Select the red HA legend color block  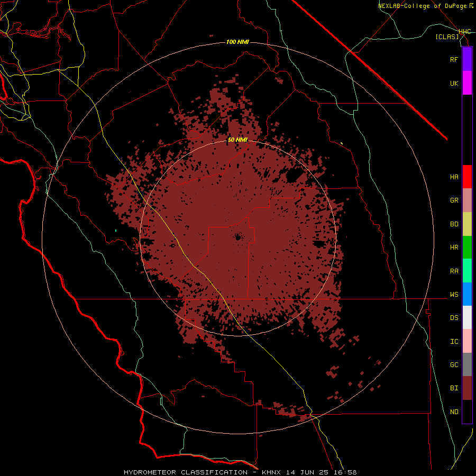467,177
